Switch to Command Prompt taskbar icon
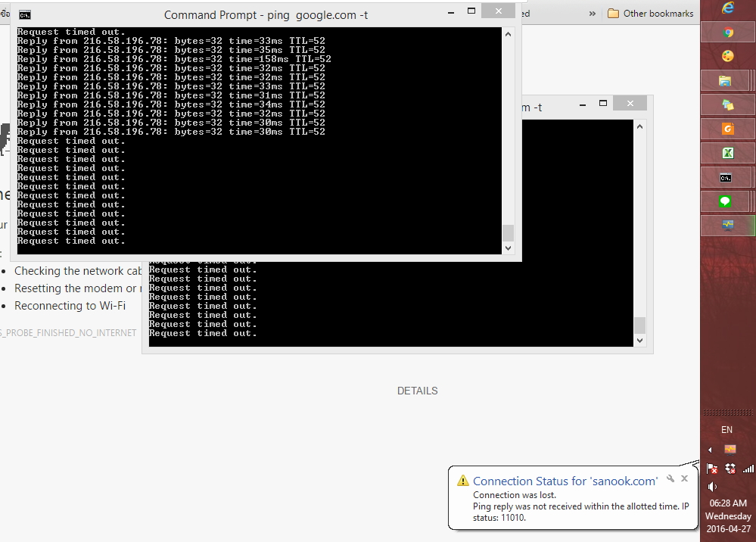 point(726,177)
